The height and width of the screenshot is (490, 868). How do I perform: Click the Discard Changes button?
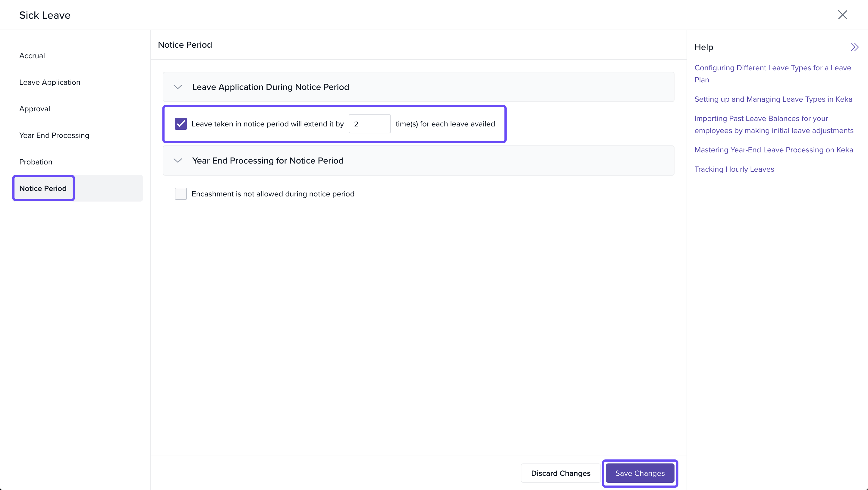pyautogui.click(x=560, y=473)
